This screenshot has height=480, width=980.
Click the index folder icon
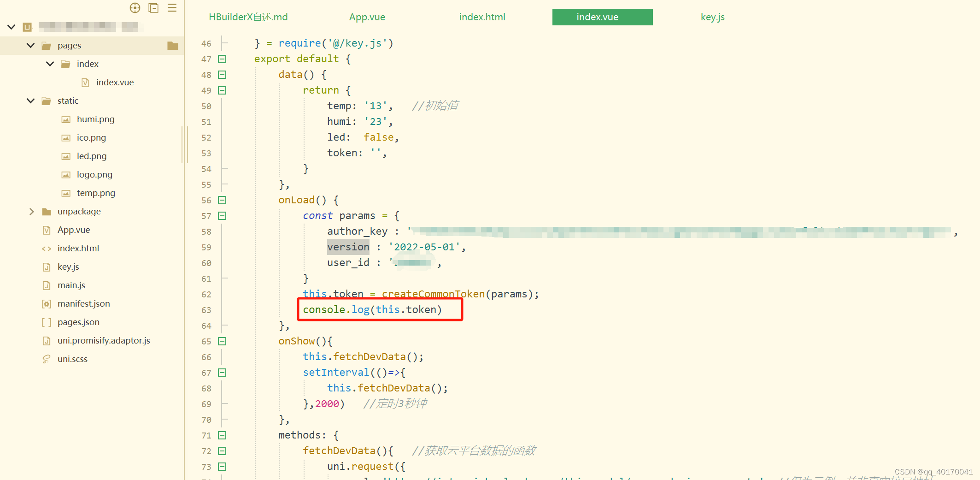[66, 64]
